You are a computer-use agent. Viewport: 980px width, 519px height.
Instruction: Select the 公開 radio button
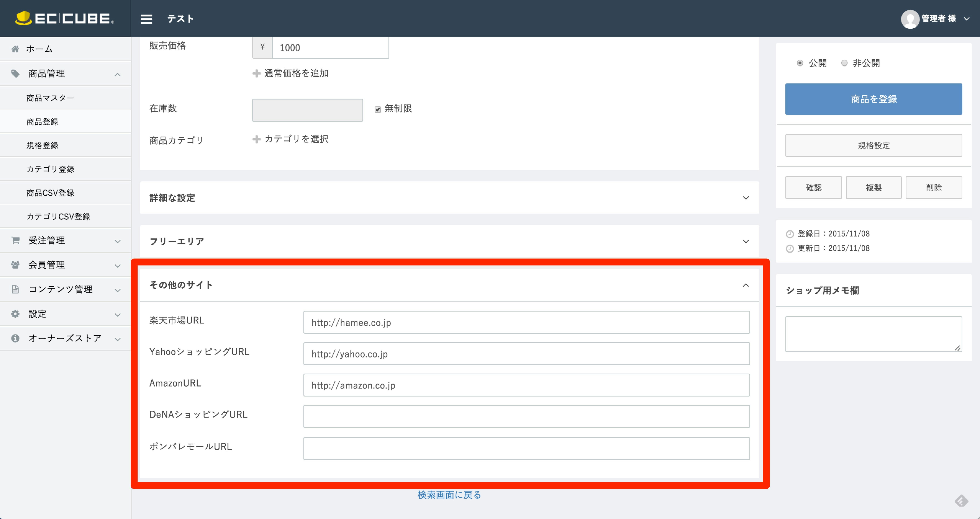[800, 63]
